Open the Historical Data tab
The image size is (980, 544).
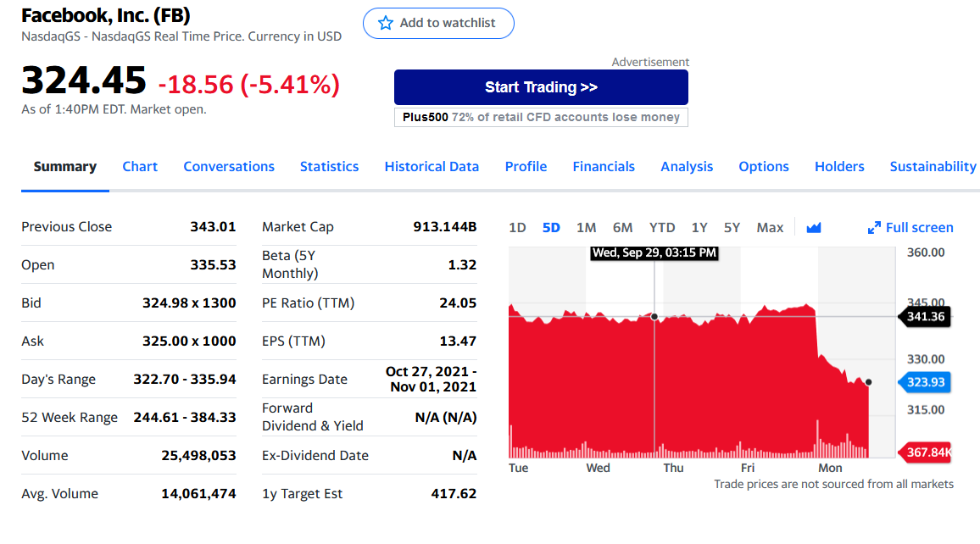[432, 167]
